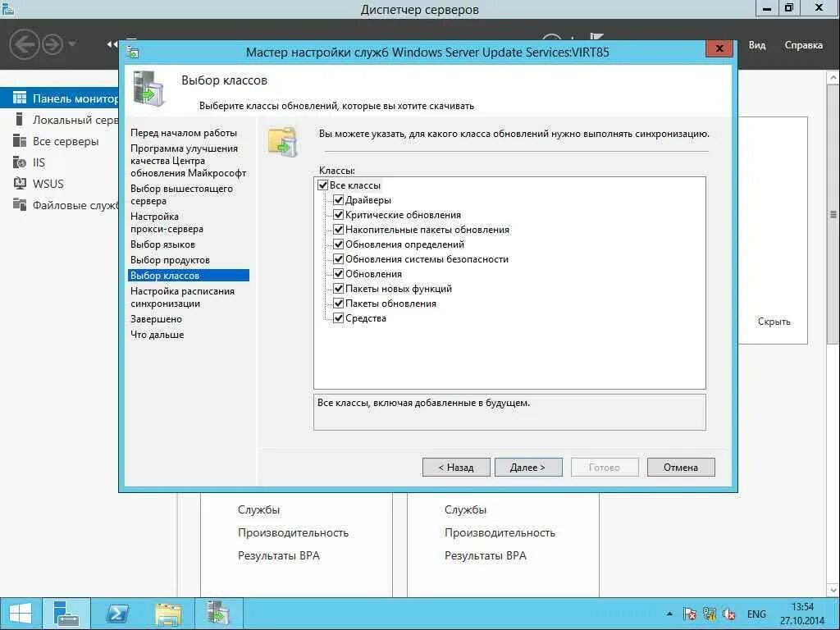Image resolution: width=840 pixels, height=630 pixels.
Task: Go to 'Выбор вышестоящего сервера' step
Action: [181, 195]
